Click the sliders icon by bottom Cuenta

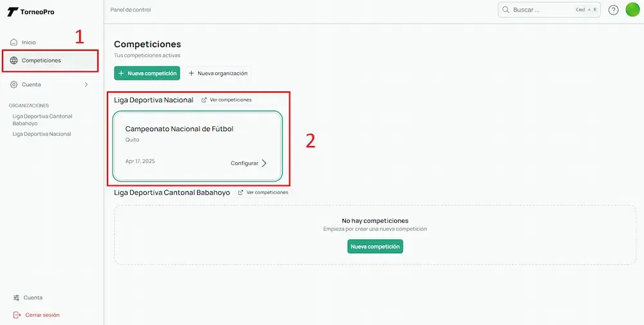(x=17, y=297)
